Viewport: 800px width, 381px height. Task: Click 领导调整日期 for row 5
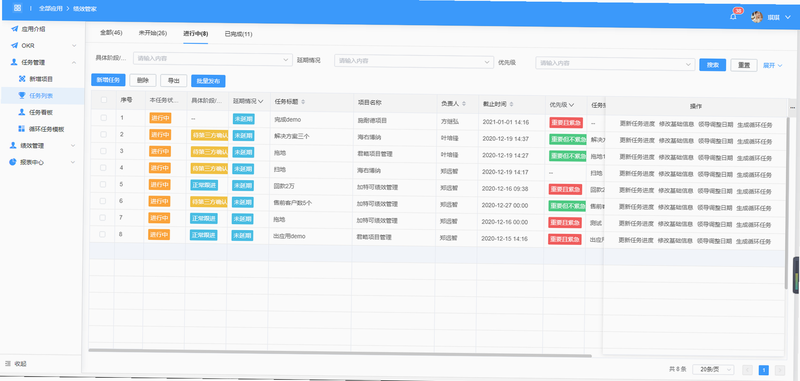point(715,191)
